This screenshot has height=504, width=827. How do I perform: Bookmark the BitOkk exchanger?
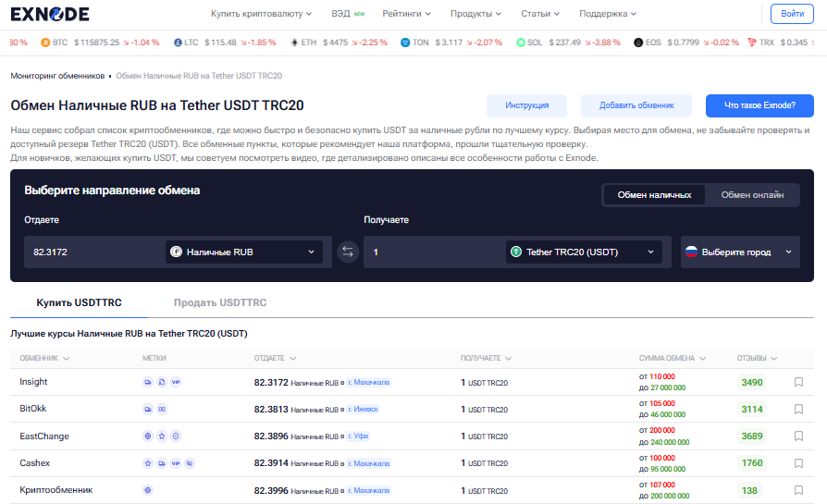click(x=798, y=409)
